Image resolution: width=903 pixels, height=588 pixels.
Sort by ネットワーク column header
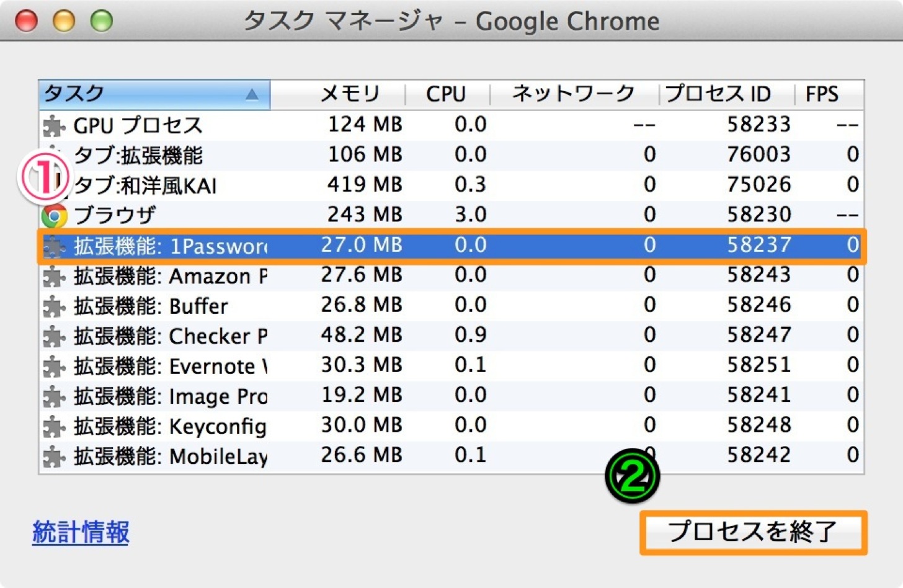[574, 94]
